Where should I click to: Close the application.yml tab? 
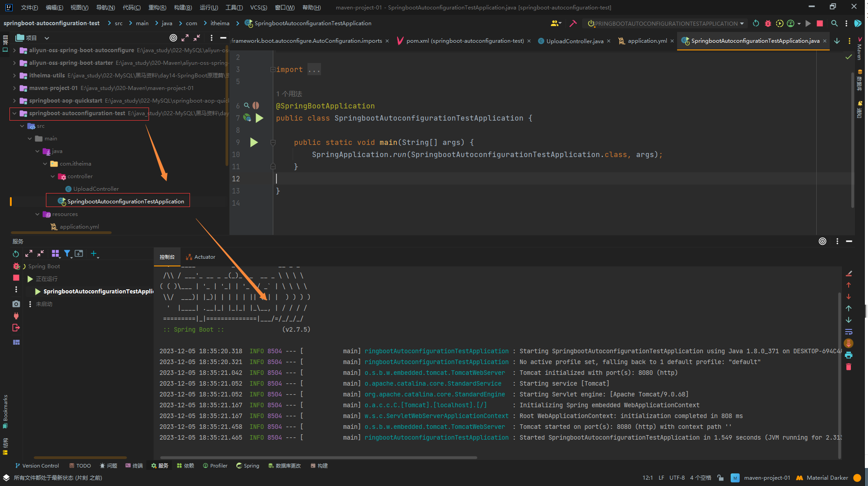click(672, 41)
